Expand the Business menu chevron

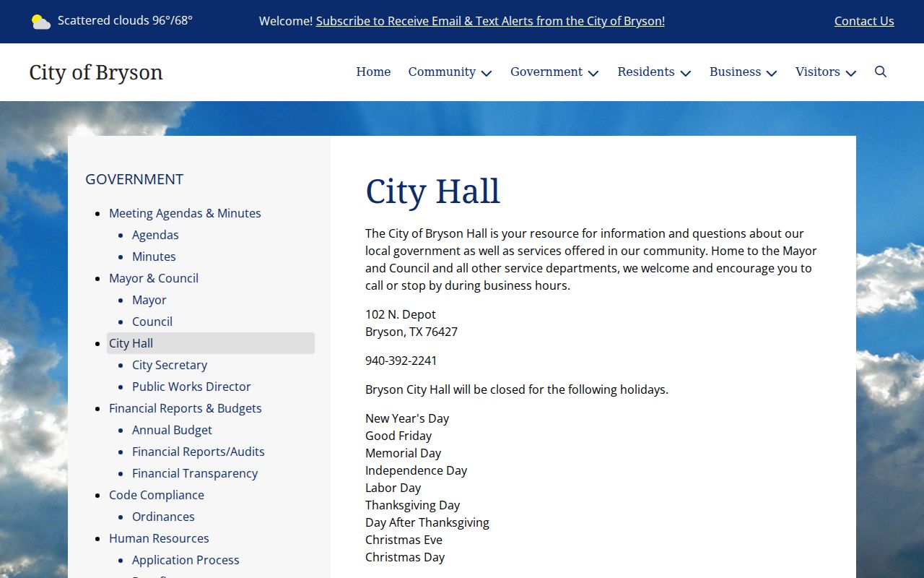point(772,73)
